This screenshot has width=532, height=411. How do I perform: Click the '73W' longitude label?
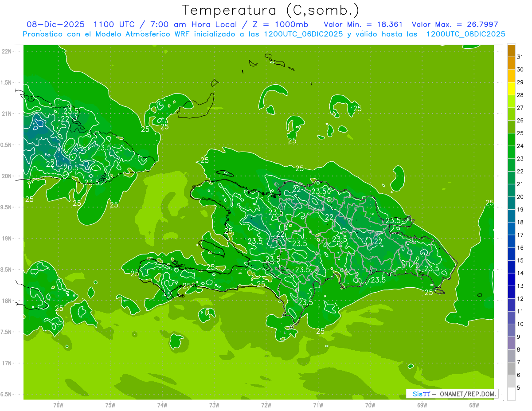214,405
